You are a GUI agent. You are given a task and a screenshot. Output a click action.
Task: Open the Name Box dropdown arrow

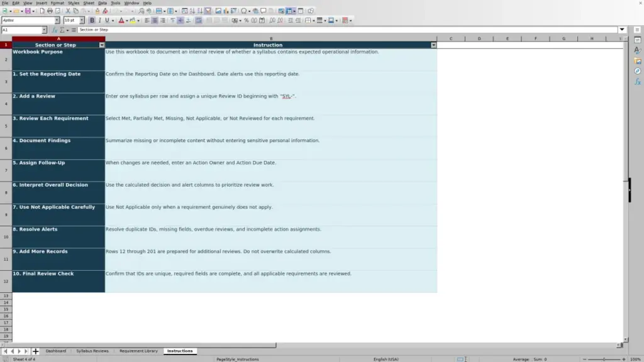click(44, 30)
